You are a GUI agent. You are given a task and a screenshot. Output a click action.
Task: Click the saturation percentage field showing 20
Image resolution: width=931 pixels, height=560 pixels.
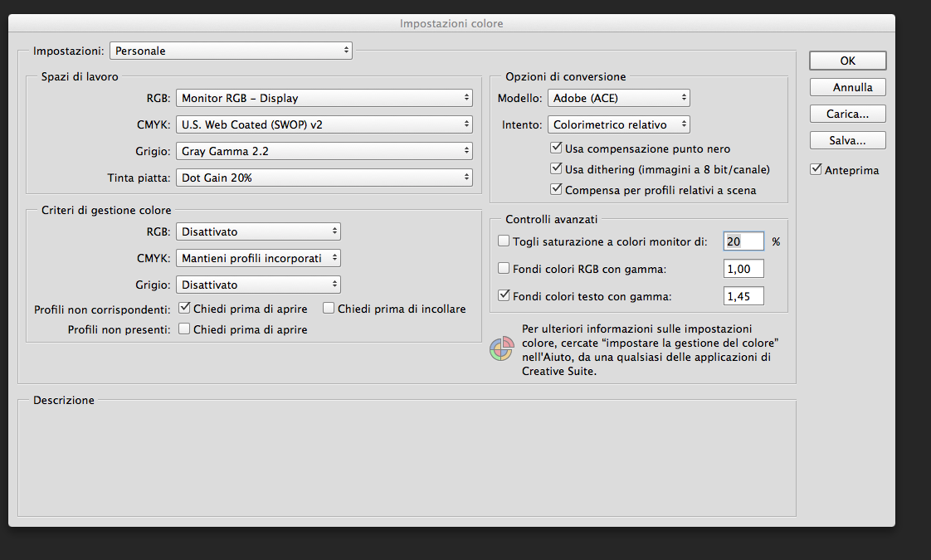(743, 241)
